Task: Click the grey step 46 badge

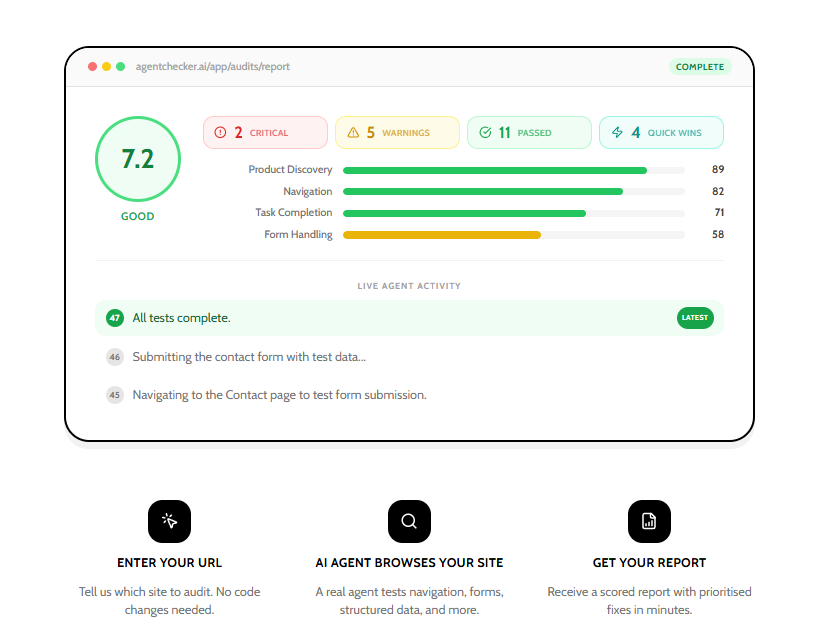Action: click(x=115, y=357)
